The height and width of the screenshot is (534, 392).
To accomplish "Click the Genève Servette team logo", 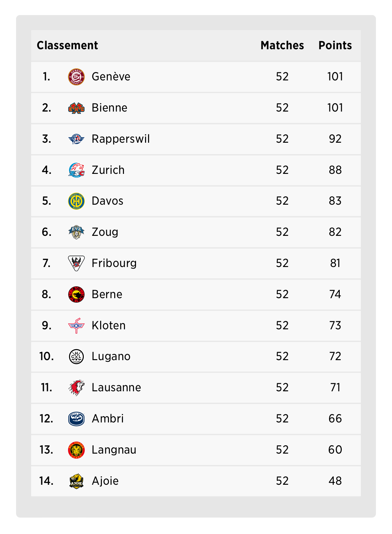I will point(76,77).
